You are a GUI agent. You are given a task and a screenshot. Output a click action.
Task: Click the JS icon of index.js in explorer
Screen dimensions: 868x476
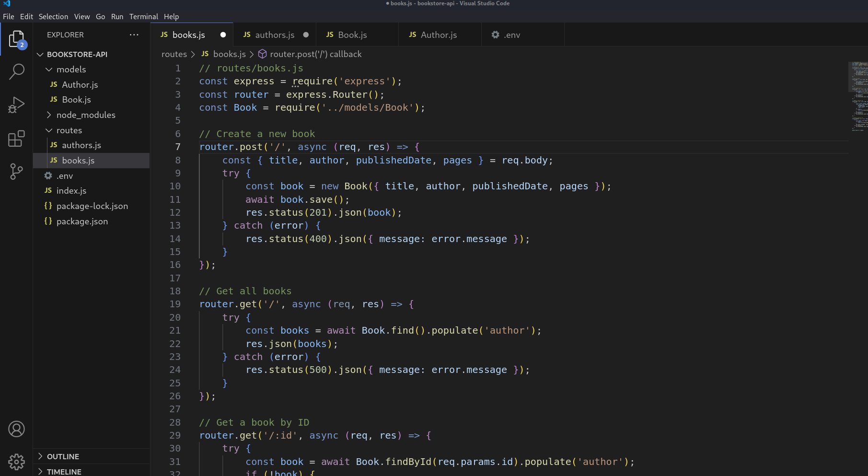[48, 190]
